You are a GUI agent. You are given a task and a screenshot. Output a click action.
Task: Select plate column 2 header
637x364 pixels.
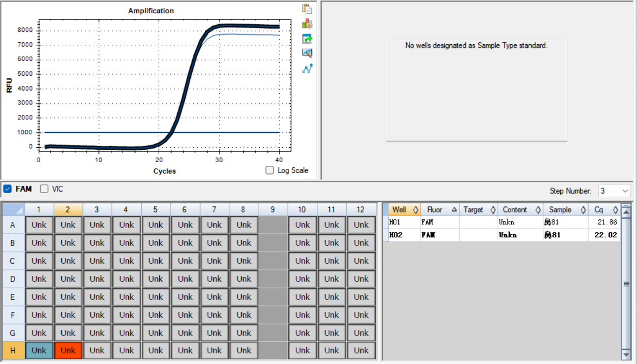68,210
